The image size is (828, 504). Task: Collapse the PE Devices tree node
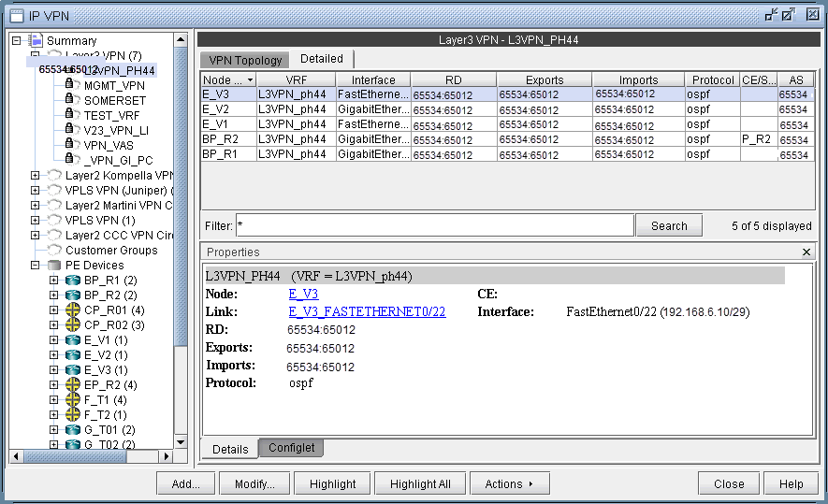pos(35,265)
